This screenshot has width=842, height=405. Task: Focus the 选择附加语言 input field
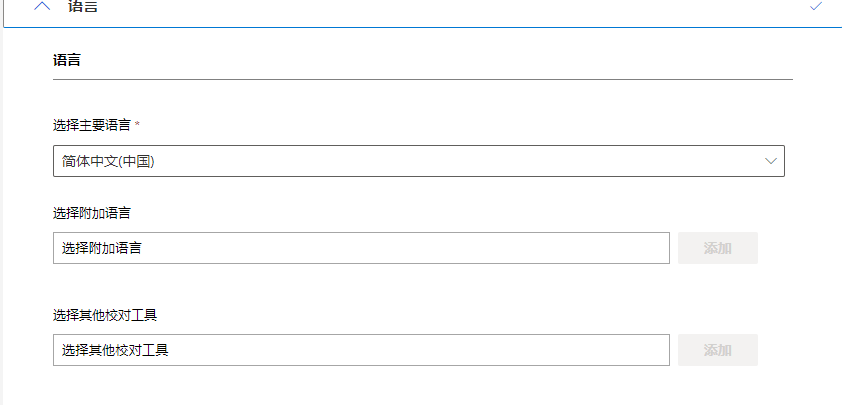tap(361, 248)
